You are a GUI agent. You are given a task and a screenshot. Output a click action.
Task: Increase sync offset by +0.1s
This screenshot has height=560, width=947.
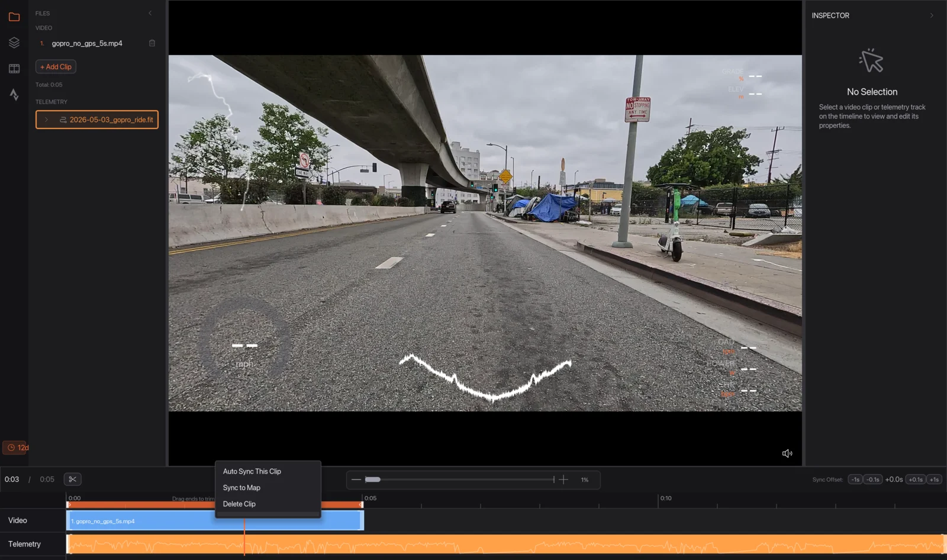(916, 479)
